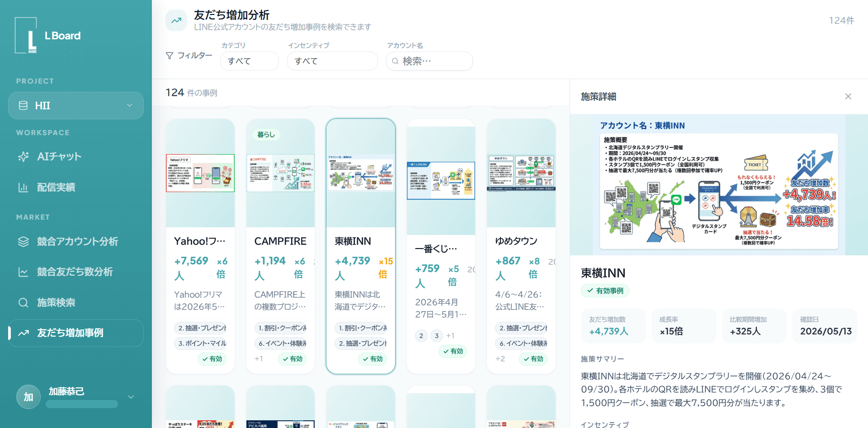Close the 施策詳細 panel
The height and width of the screenshot is (428, 868).
click(x=848, y=96)
